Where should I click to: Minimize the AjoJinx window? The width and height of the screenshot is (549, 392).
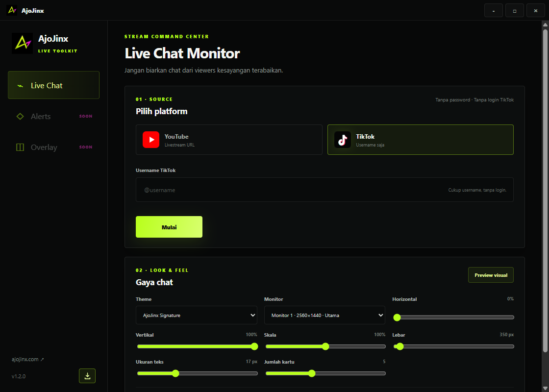coord(493,10)
